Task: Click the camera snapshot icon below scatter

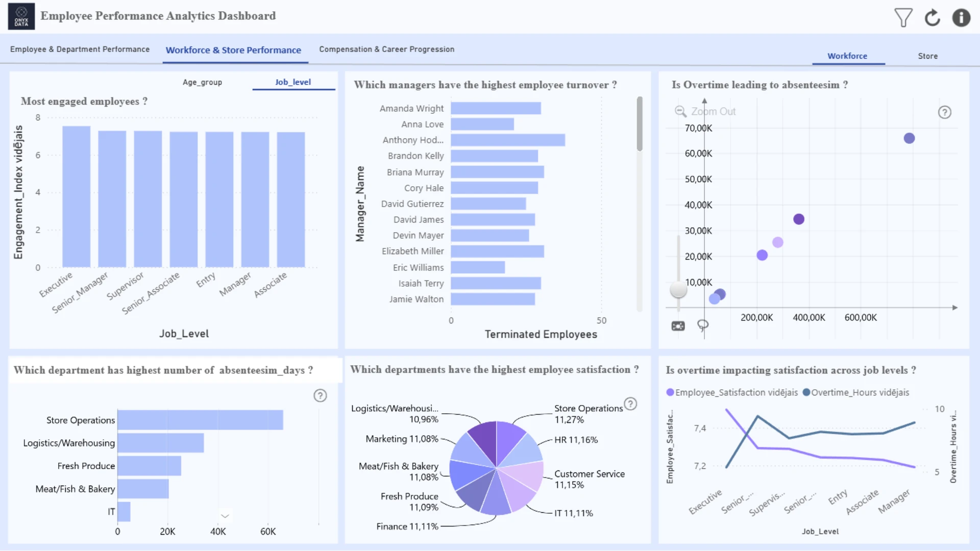Action: [678, 326]
